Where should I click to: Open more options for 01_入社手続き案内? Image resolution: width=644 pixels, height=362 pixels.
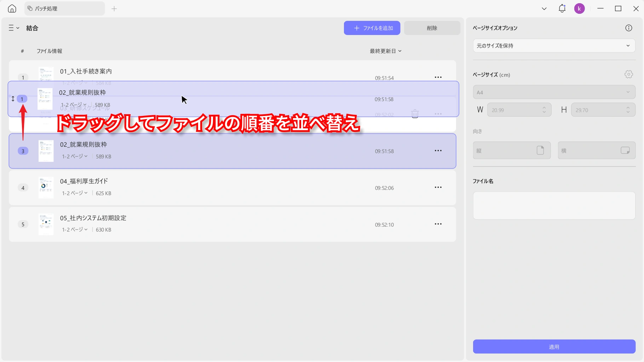438,77
